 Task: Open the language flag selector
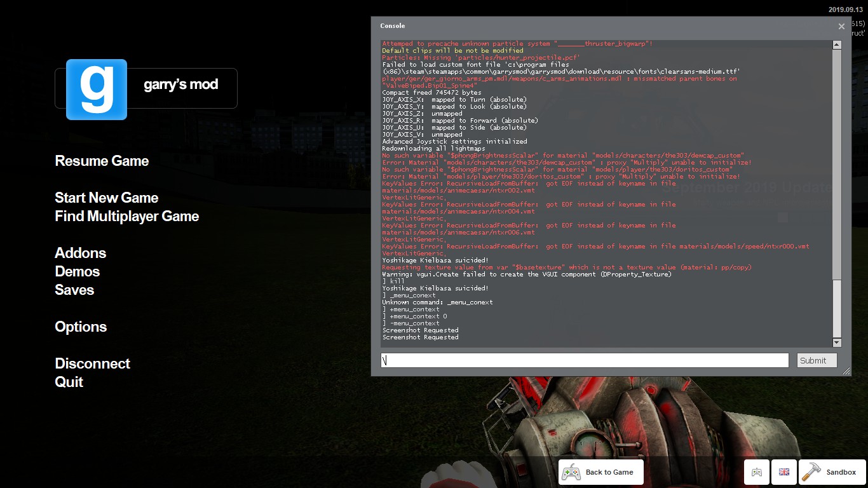[784, 472]
